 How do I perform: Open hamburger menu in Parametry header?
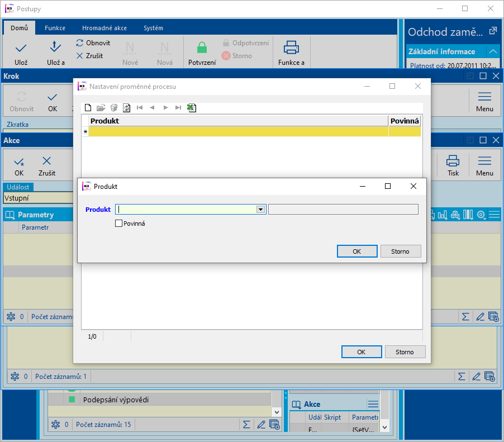[x=494, y=215]
